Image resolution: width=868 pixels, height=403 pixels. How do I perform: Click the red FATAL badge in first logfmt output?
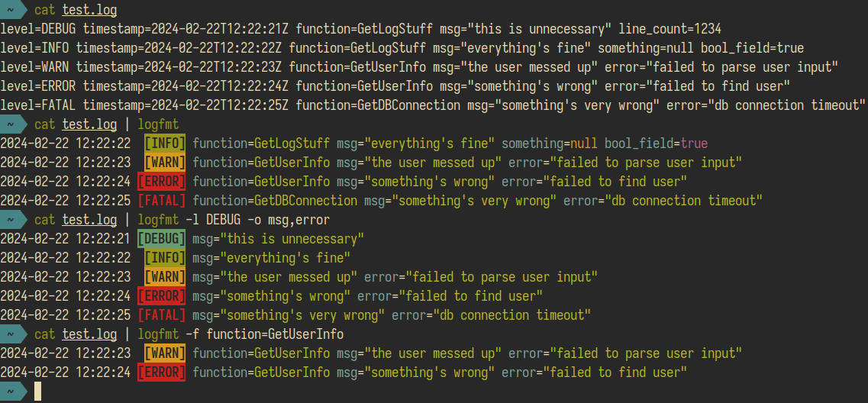[162, 201]
